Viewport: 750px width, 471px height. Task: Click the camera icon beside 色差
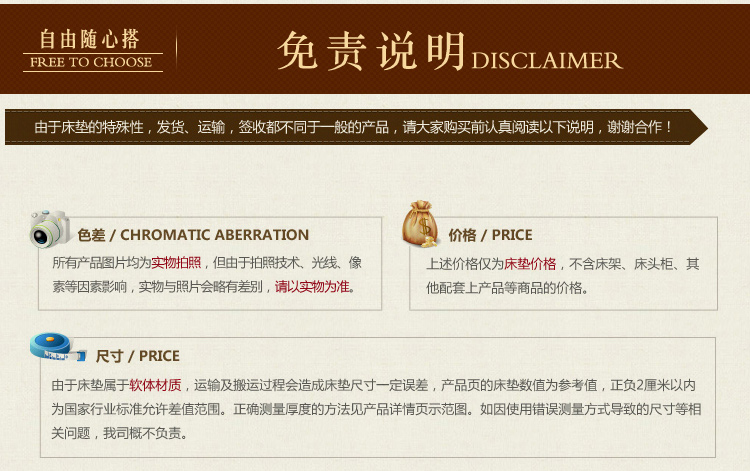click(49, 228)
